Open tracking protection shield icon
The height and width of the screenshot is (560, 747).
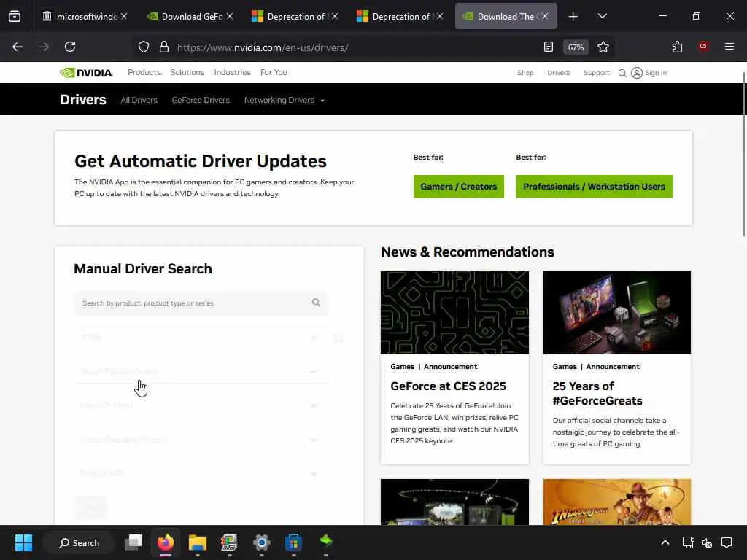(x=144, y=47)
